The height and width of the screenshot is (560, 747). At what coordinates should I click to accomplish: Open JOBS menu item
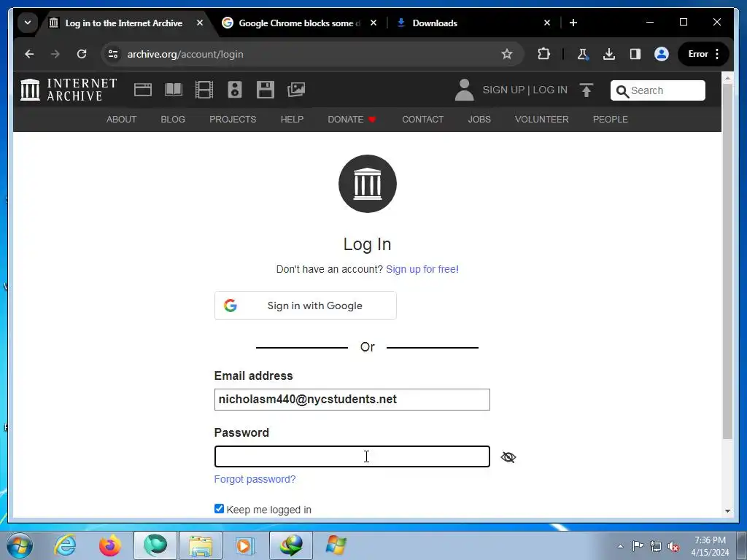click(479, 119)
